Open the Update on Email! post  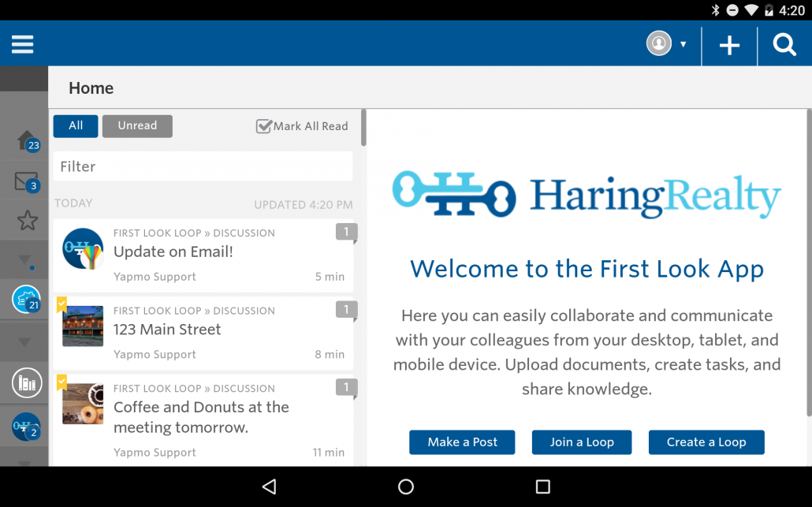click(x=203, y=255)
